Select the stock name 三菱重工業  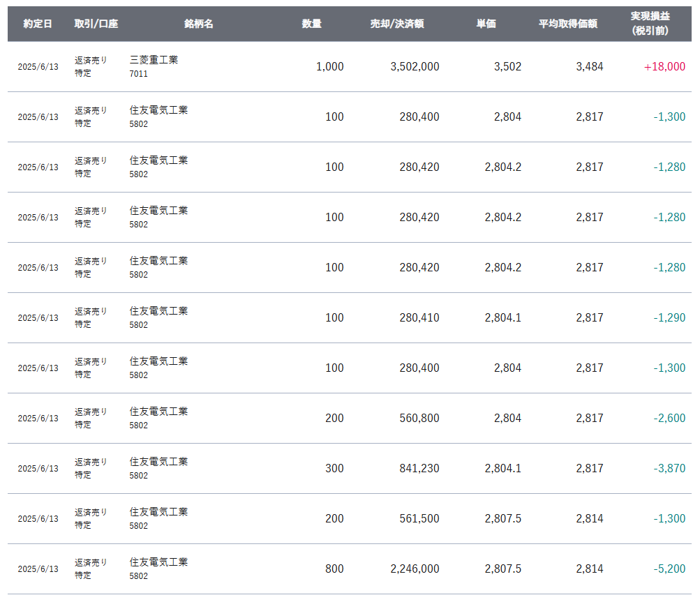point(154,60)
